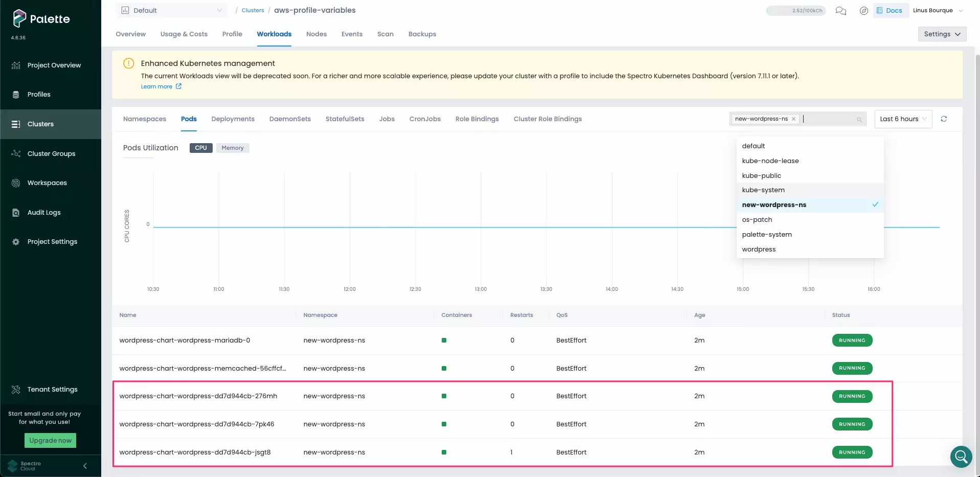Open Clusters from the sidebar
Screen dimensions: 980x477
[40, 124]
